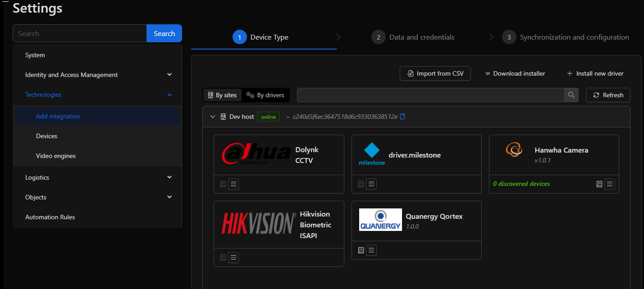Open Devices in the Technologies menu

[47, 135]
